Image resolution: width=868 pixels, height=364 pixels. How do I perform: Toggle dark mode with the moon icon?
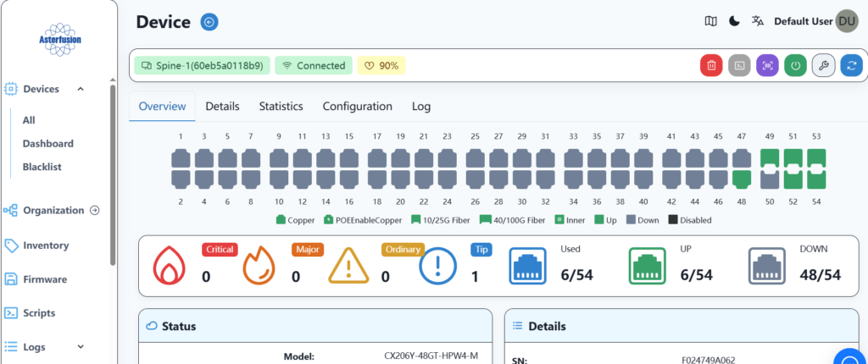pos(734,21)
